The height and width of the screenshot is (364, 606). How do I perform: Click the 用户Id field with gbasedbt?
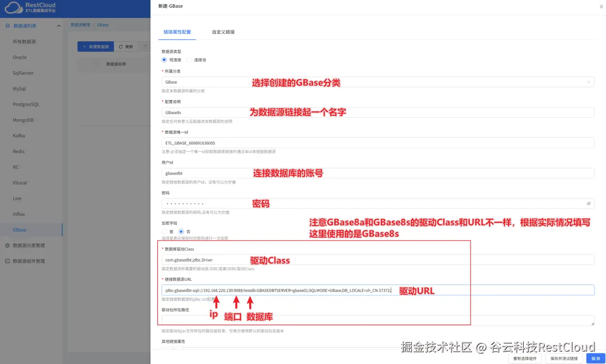(x=378, y=173)
